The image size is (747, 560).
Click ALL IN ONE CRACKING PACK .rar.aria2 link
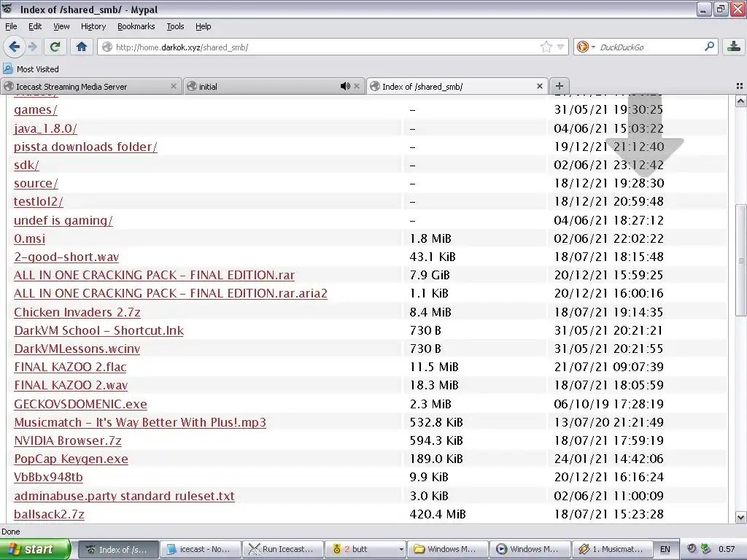171,293
